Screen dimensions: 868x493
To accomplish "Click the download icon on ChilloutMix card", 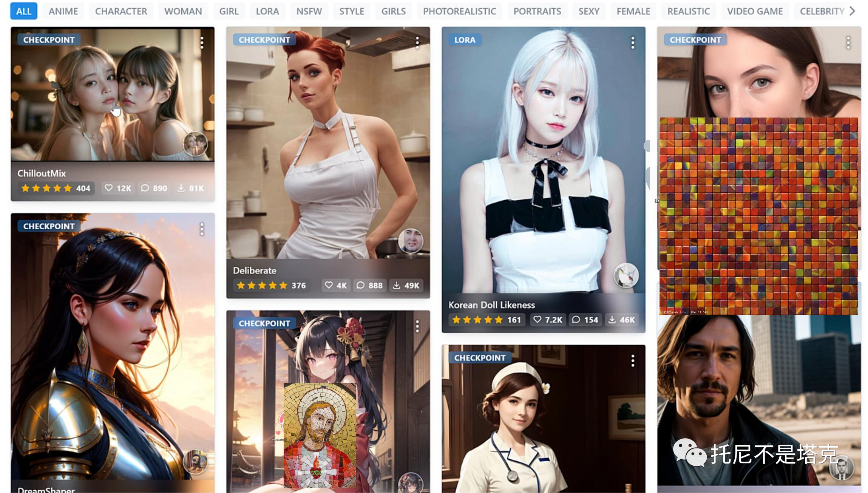I will 182,189.
